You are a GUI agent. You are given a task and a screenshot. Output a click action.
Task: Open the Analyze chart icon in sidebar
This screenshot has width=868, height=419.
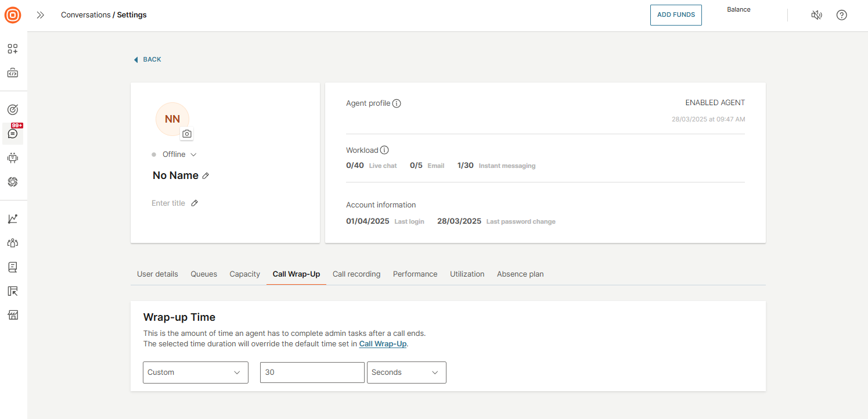click(x=13, y=219)
